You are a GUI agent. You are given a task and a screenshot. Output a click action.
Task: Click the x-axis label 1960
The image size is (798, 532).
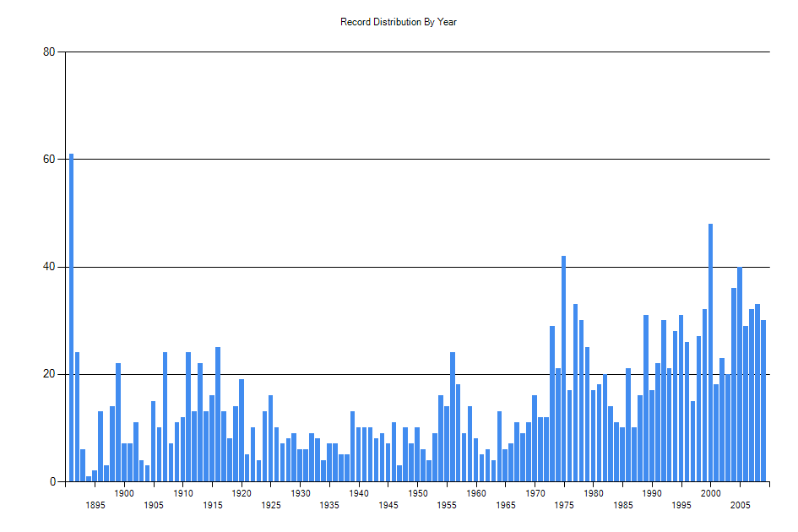click(x=476, y=493)
